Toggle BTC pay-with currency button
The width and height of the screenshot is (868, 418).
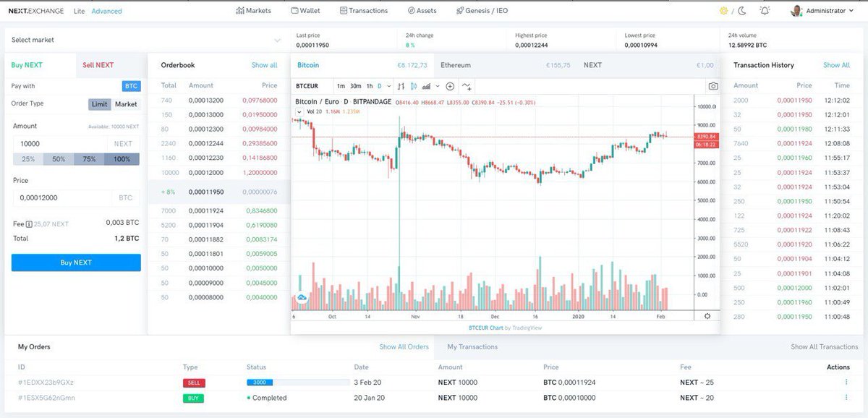(x=131, y=86)
